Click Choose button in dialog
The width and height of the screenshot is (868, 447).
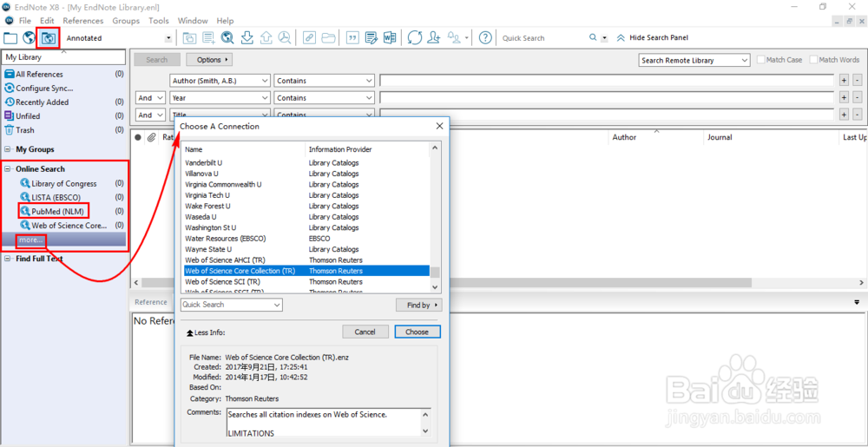pyautogui.click(x=418, y=332)
